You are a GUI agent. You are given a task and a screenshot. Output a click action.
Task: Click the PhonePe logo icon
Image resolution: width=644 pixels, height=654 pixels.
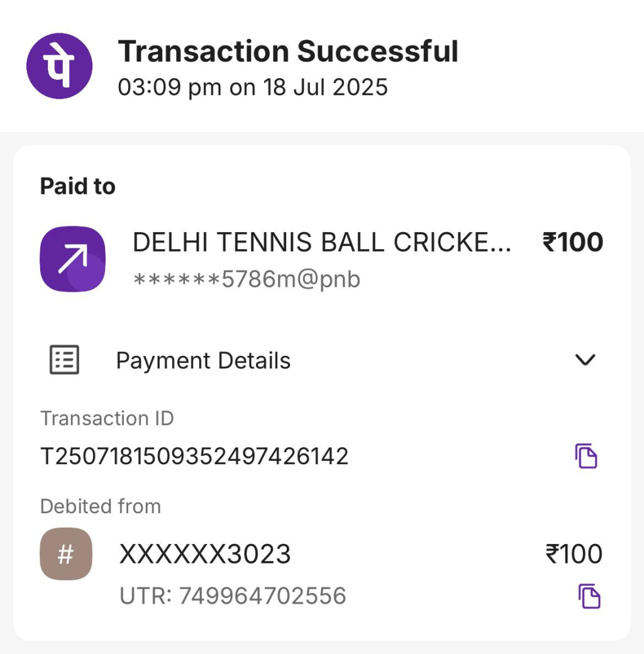(x=59, y=66)
